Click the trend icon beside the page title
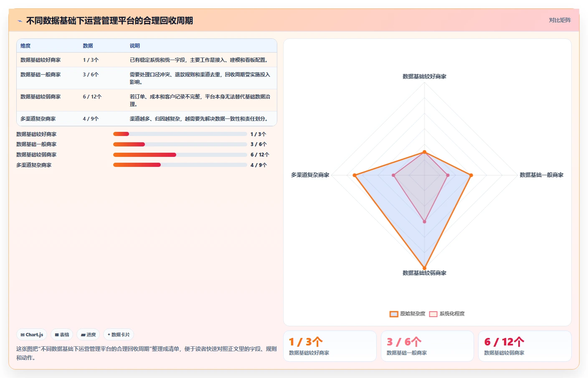 click(x=20, y=21)
